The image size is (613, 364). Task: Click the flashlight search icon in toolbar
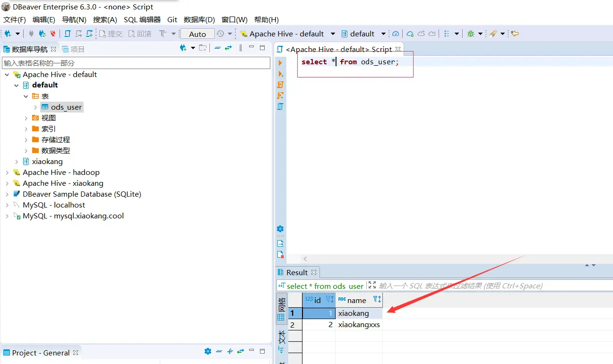coord(492,34)
